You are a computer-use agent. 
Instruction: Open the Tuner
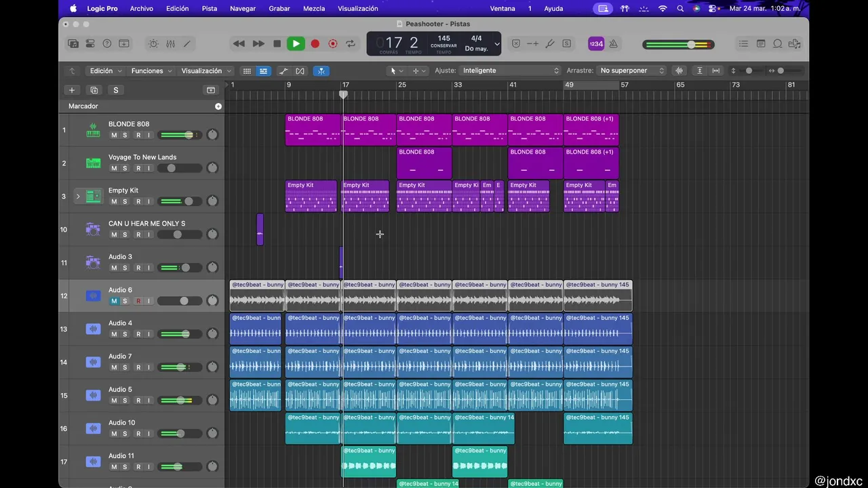pyautogui.click(x=550, y=43)
